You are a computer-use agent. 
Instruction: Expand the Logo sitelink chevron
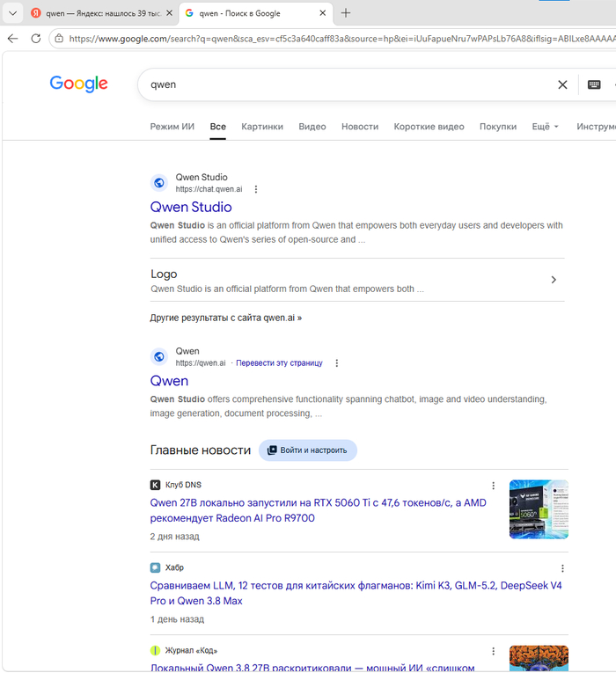point(554,280)
